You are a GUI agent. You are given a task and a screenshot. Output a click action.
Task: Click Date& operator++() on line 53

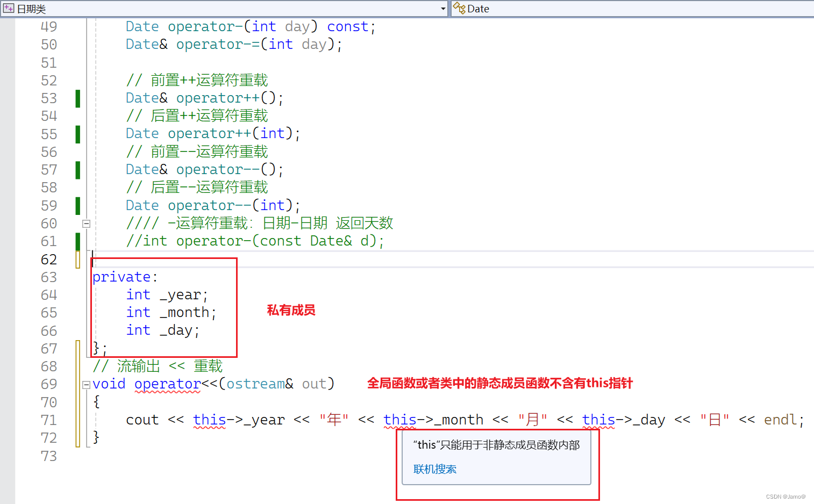pos(204,98)
